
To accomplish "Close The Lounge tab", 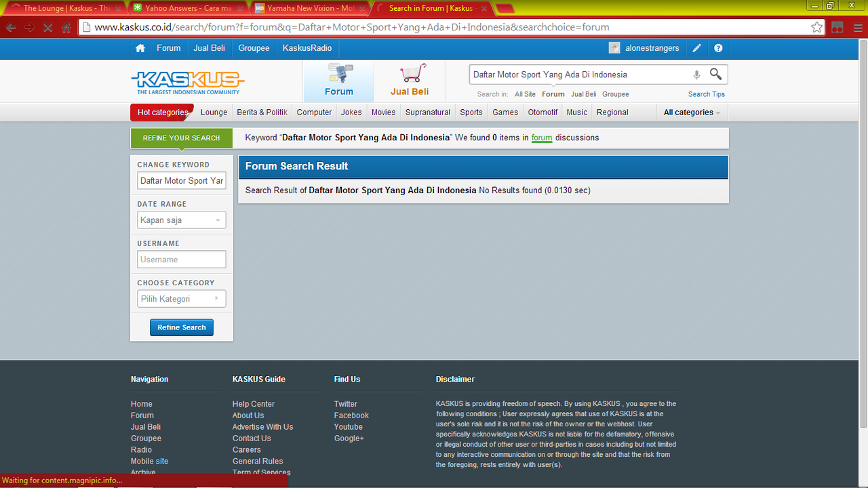I will tap(117, 9).
